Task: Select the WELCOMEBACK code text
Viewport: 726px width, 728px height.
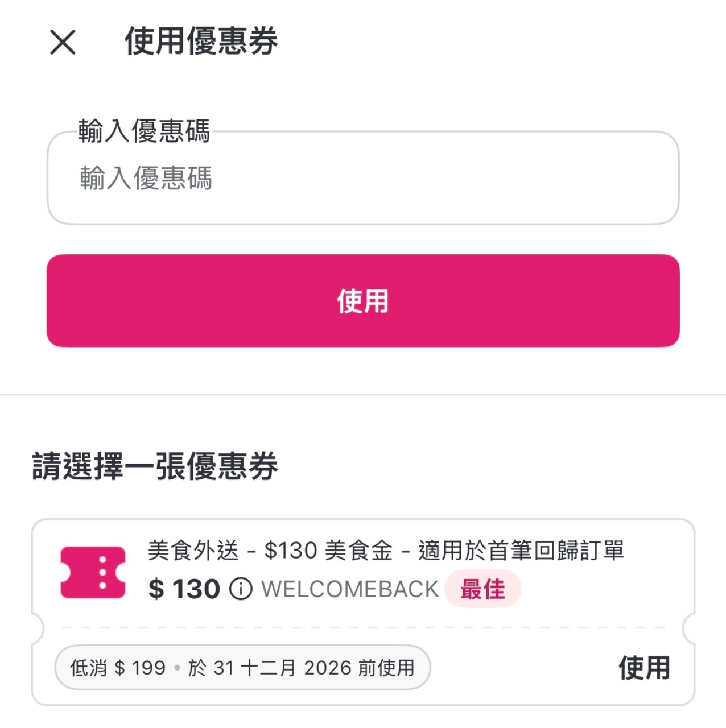Action: click(x=350, y=589)
